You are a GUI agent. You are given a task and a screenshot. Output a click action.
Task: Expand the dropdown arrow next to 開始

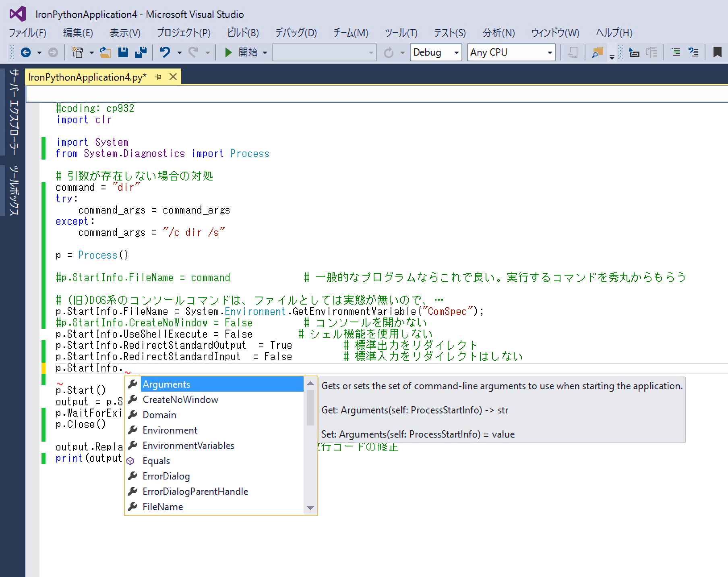(x=265, y=53)
